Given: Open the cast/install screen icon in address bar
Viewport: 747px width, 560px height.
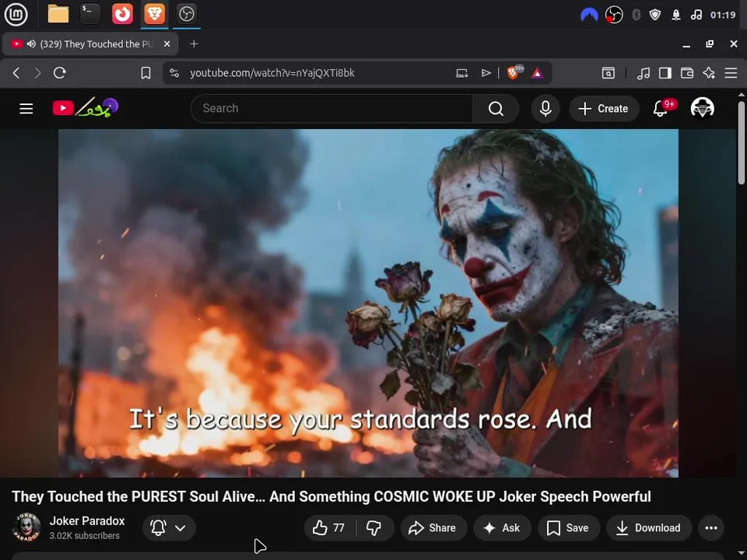Looking at the screenshot, I should click(461, 73).
